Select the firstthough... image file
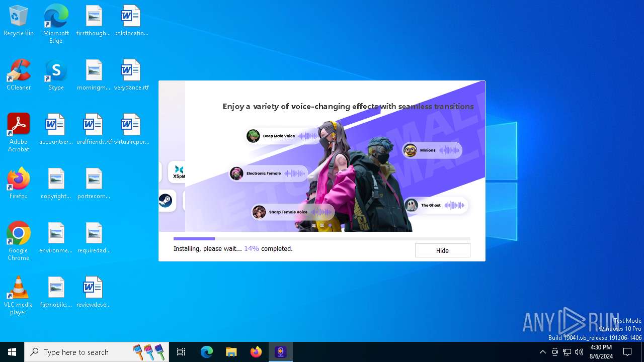This screenshot has height=362, width=644. coord(94,21)
